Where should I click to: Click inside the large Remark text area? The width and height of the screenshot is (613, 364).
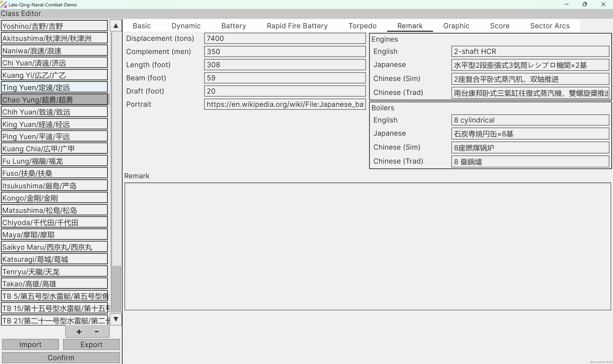point(367,246)
